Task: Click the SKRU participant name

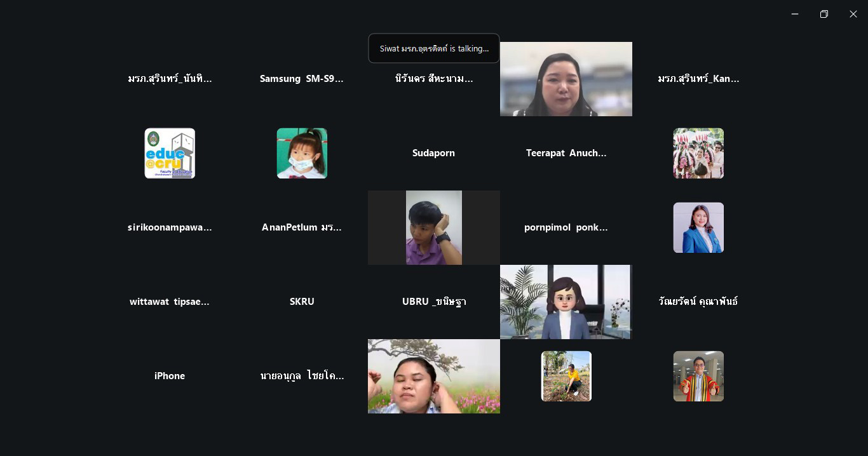Action: pyautogui.click(x=302, y=302)
